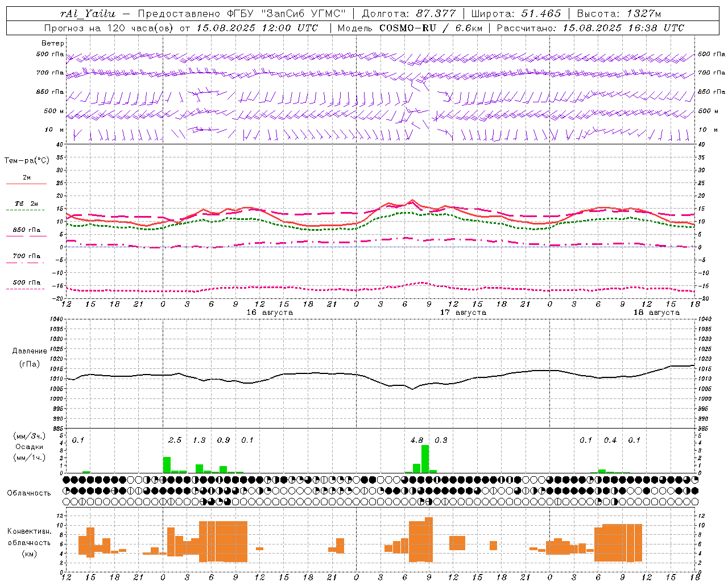Click the 2м temperature legend entry

point(27,178)
